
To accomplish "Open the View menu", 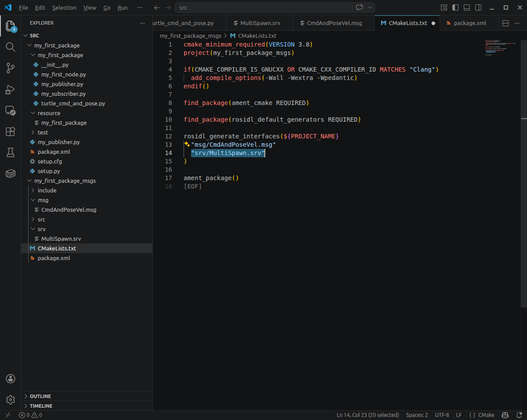I will 90,7.
